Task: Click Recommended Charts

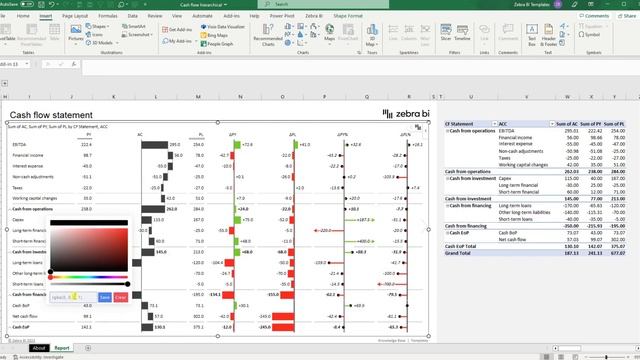Action: point(268,35)
